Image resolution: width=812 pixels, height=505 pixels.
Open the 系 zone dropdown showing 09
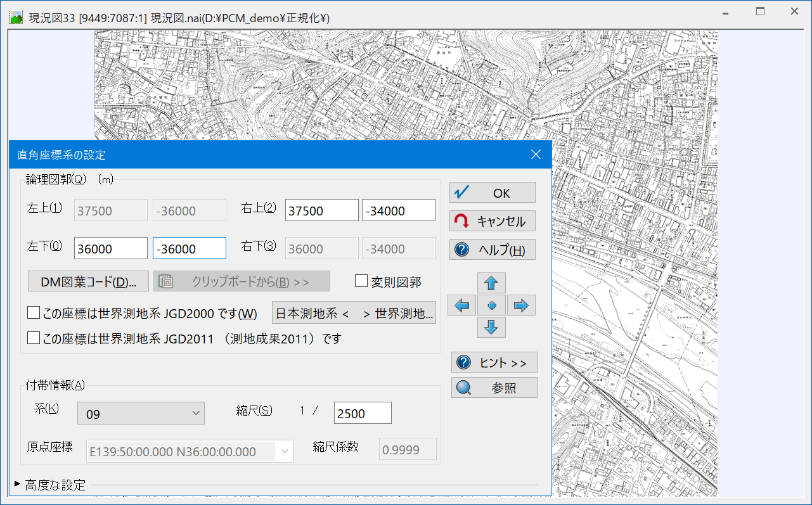[141, 414]
